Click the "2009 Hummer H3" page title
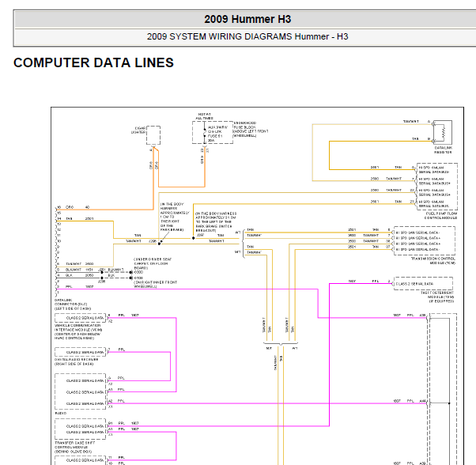 pyautogui.click(x=247, y=19)
